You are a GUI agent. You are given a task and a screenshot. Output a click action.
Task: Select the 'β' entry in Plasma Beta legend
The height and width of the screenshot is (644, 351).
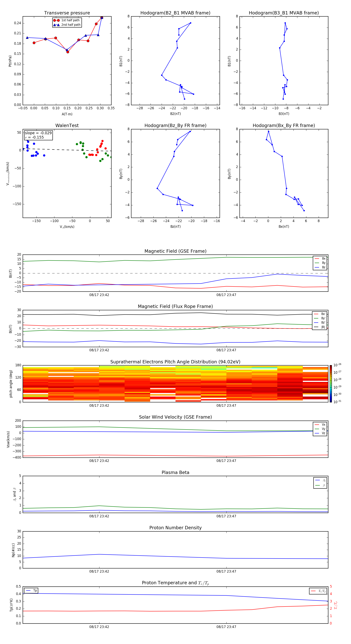[x=320, y=485]
